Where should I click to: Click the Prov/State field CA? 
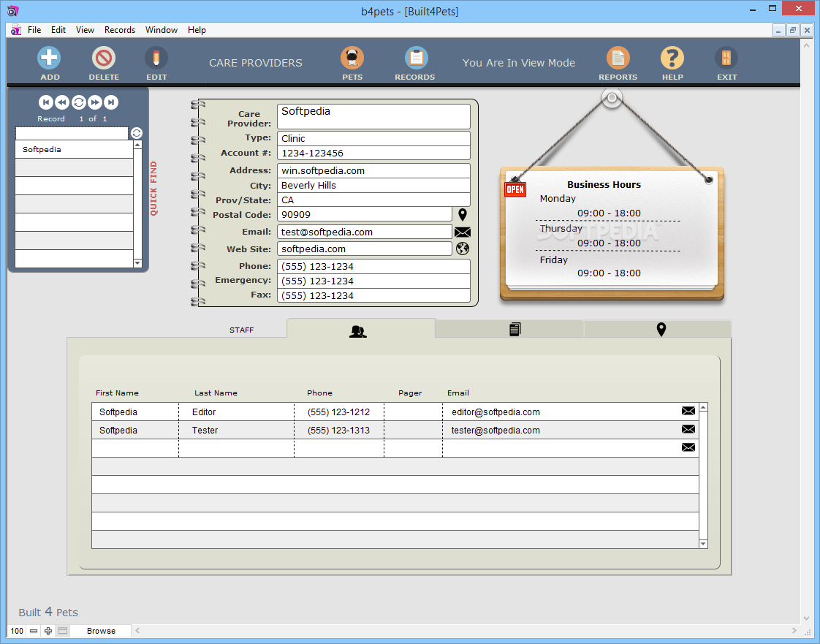pos(373,200)
